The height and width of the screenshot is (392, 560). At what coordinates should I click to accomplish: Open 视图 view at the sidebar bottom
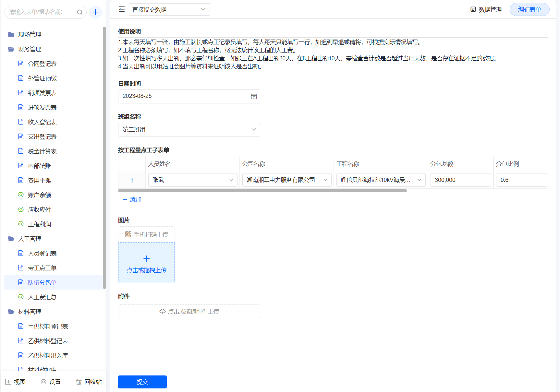[15, 382]
